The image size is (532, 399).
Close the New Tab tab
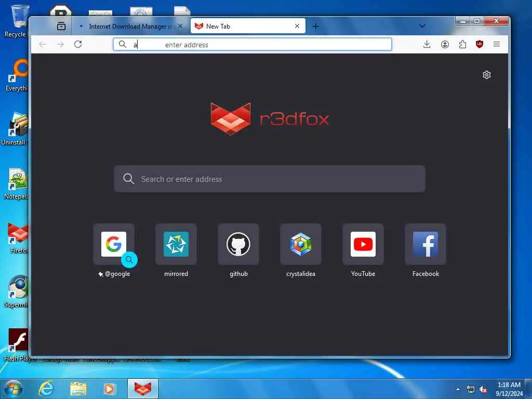297,26
